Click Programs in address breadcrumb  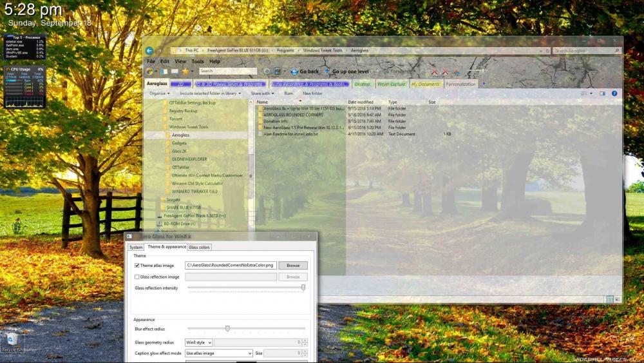(285, 50)
